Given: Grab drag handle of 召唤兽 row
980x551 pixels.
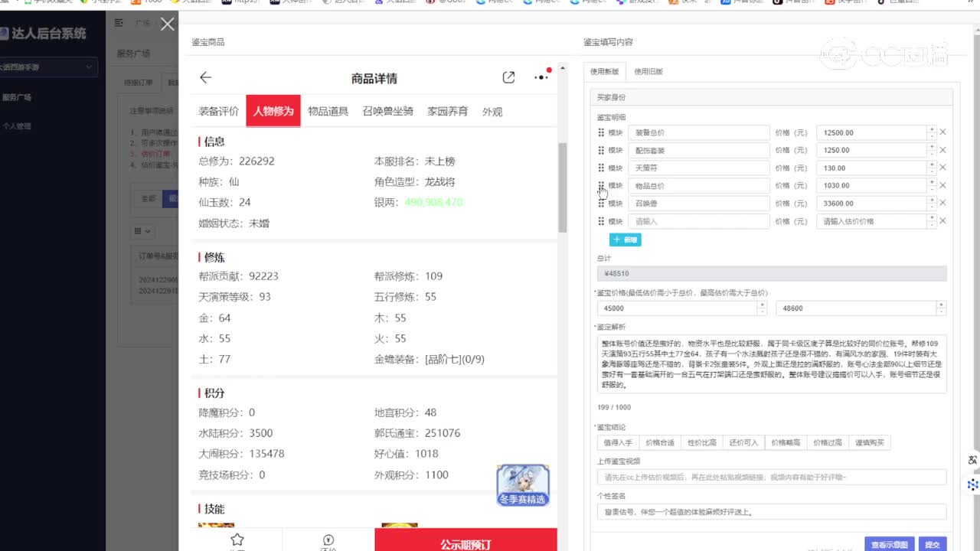Looking at the screenshot, I should click(x=601, y=204).
